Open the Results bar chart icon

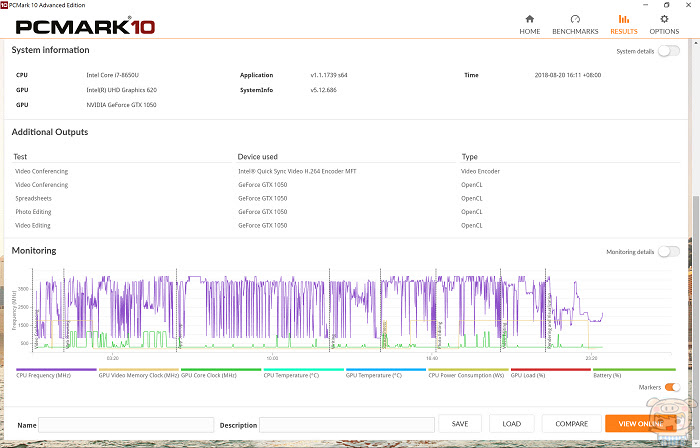tap(624, 19)
